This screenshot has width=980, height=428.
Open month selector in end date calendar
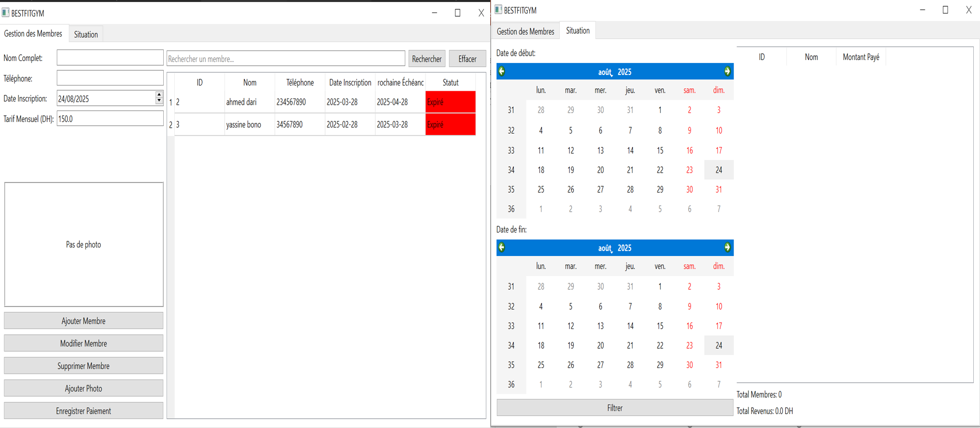pos(605,248)
